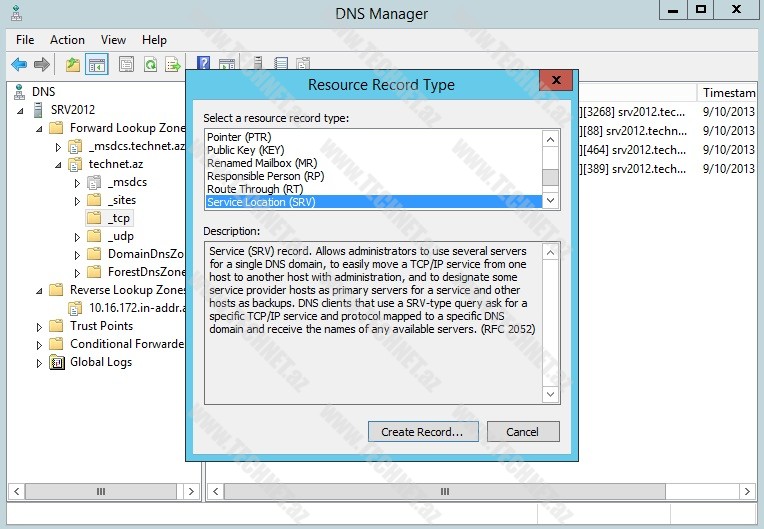Click the Back arrow toolbar icon

19,65
